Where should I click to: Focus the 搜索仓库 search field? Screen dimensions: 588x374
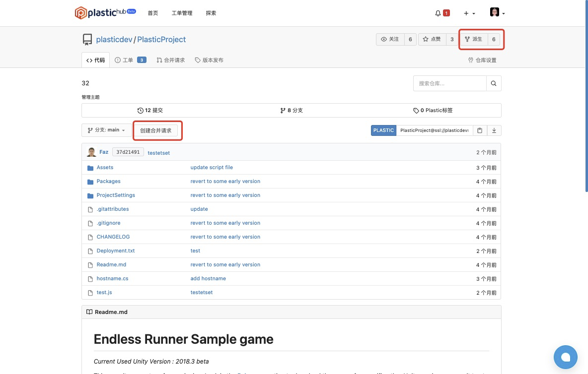[449, 83]
